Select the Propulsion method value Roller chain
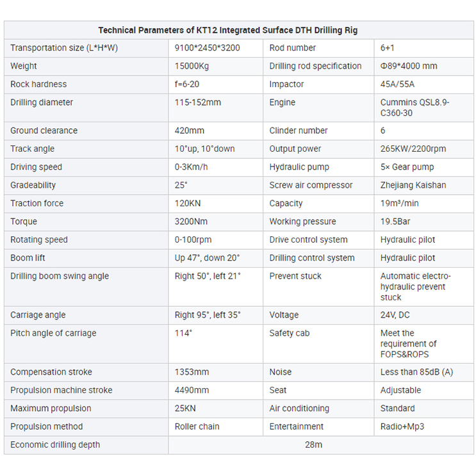The image size is (476, 463). click(197, 426)
